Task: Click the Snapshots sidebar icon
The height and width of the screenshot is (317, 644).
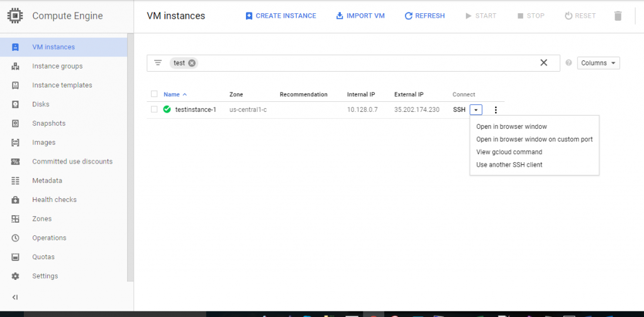Action: coord(16,123)
